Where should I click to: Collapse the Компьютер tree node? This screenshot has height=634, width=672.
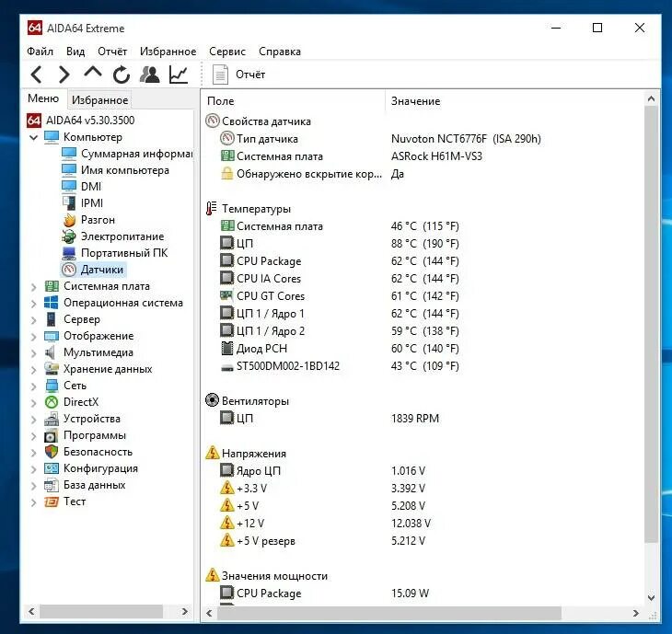[x=34, y=137]
